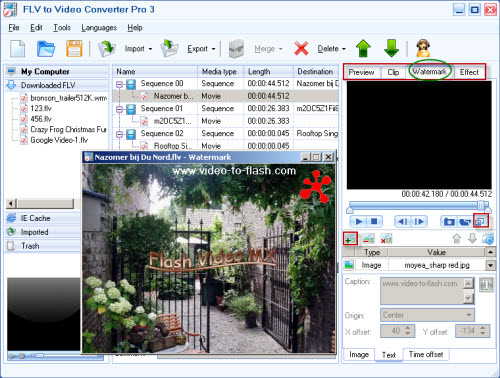This screenshot has height=378, width=500.
Task: Open the Export dropdown arrow
Action: (x=213, y=49)
